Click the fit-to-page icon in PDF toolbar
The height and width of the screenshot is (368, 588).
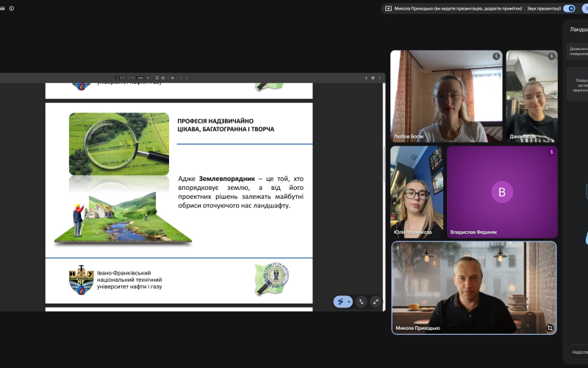pyautogui.click(x=157, y=78)
